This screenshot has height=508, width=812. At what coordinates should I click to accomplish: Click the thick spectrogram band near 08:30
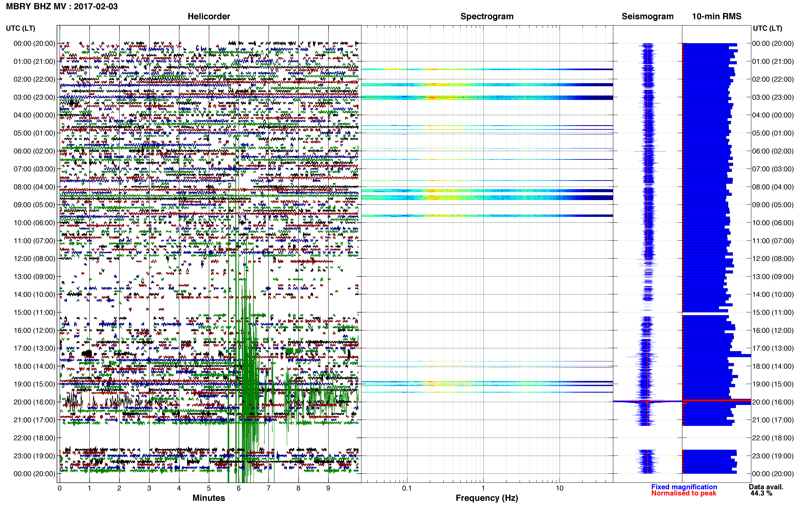(x=487, y=198)
